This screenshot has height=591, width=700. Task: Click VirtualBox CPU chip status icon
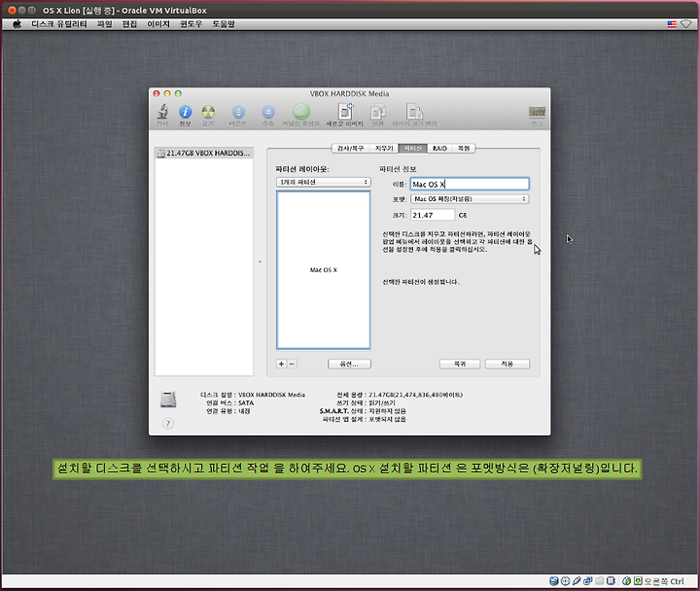(611, 580)
